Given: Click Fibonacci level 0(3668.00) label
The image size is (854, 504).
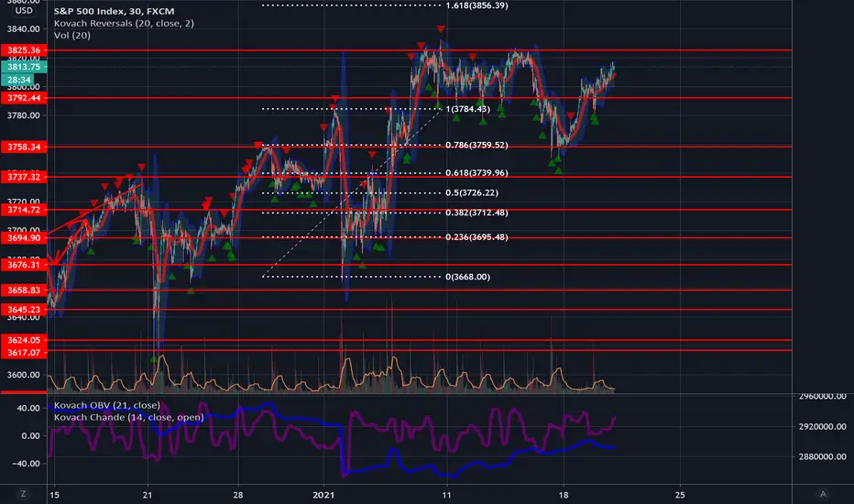Looking at the screenshot, I should pyautogui.click(x=468, y=277).
